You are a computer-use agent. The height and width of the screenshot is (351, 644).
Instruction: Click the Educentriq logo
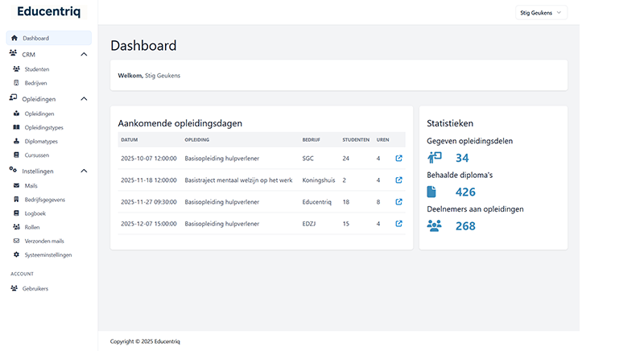48,12
